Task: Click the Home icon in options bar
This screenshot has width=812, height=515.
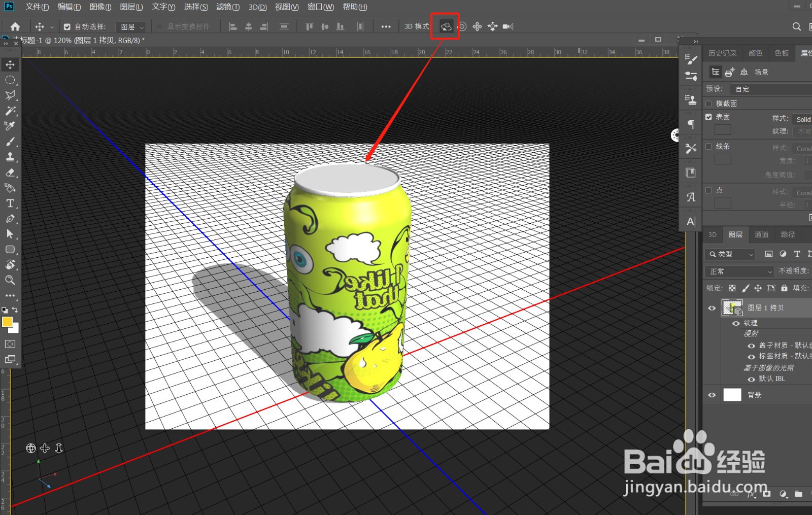Action: click(x=15, y=26)
